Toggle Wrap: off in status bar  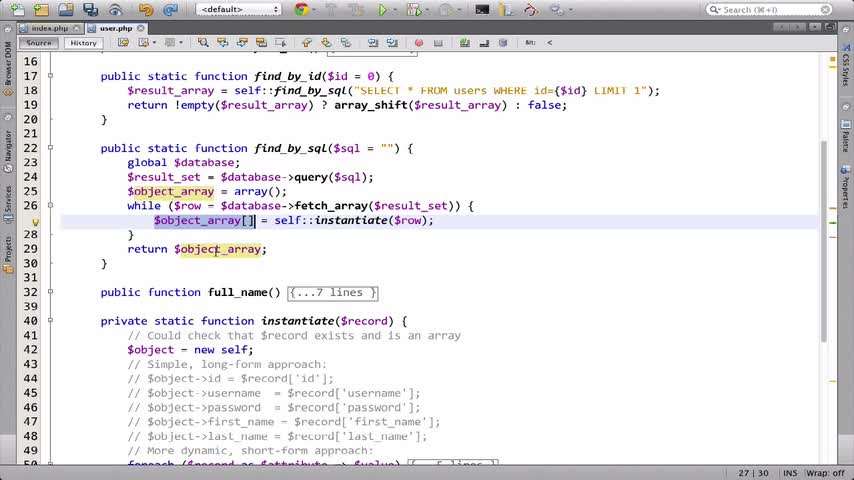click(825, 473)
